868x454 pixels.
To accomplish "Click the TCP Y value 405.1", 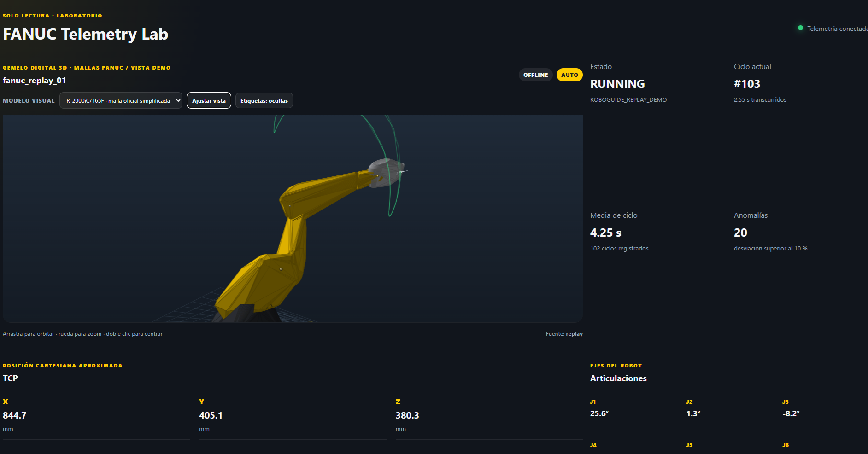I will point(211,415).
